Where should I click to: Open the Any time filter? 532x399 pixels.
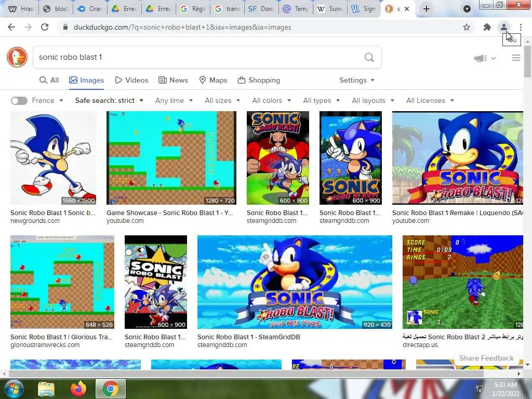pos(174,100)
